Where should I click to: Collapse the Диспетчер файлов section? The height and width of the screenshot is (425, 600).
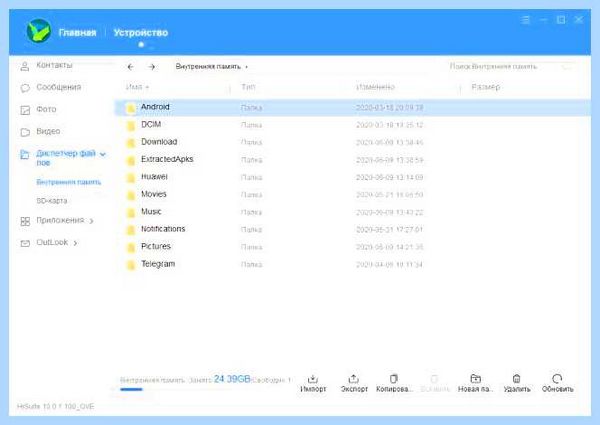[103, 154]
